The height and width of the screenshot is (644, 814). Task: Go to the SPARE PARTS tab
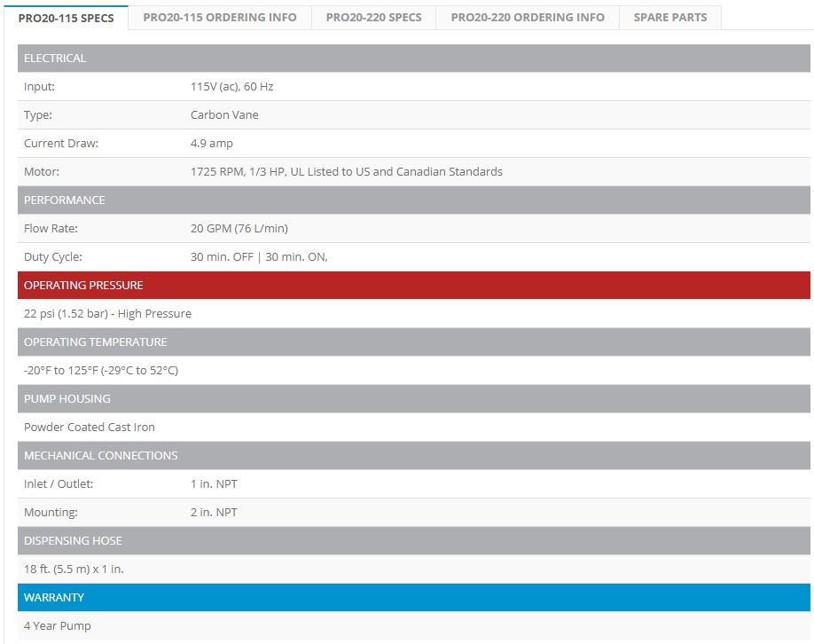click(670, 18)
